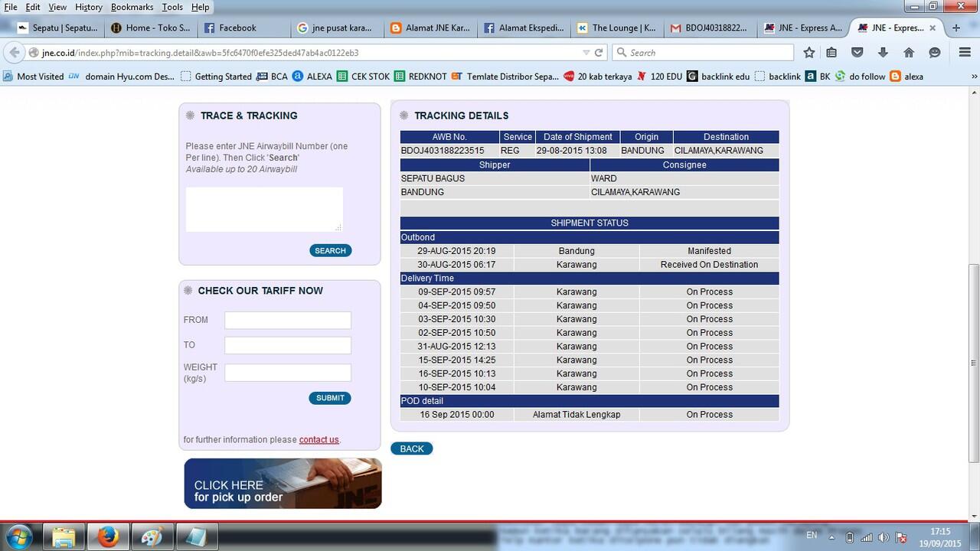Screen dimensions: 980x551
Task: Open the Bookmarks menu
Action: click(x=132, y=7)
